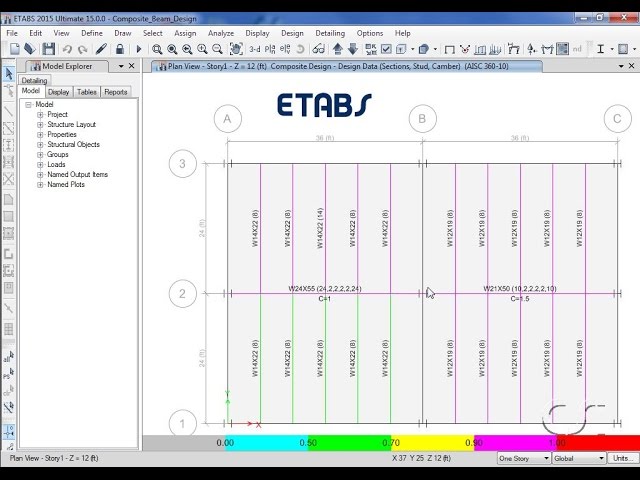Image resolution: width=640 pixels, height=480 pixels.
Task: Click the Undo arrow icon
Action: pyautogui.click(x=67, y=49)
